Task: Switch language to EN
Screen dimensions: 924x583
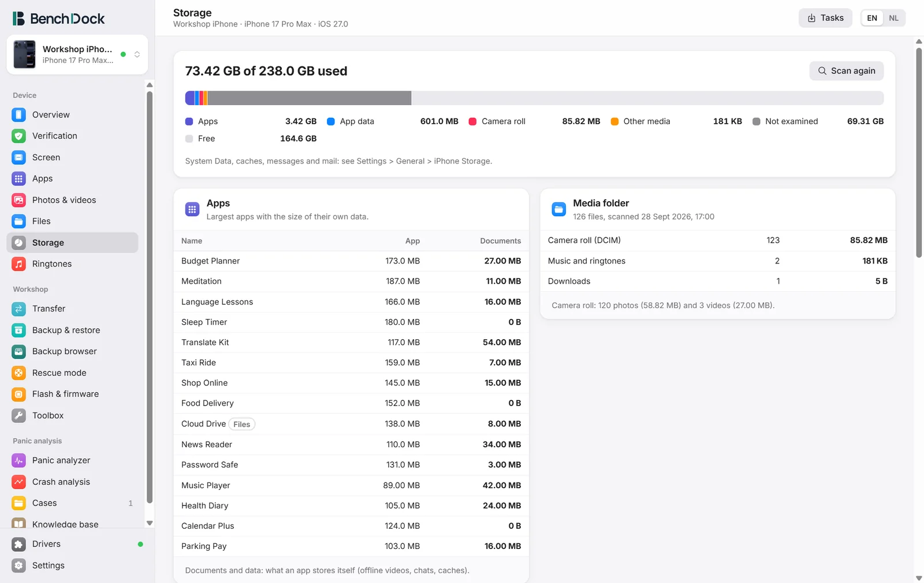Action: tap(872, 18)
